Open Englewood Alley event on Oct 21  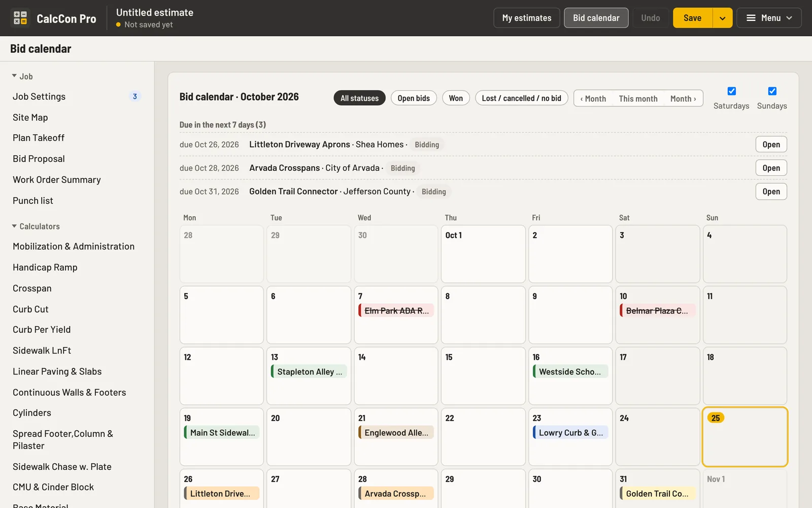(x=396, y=432)
